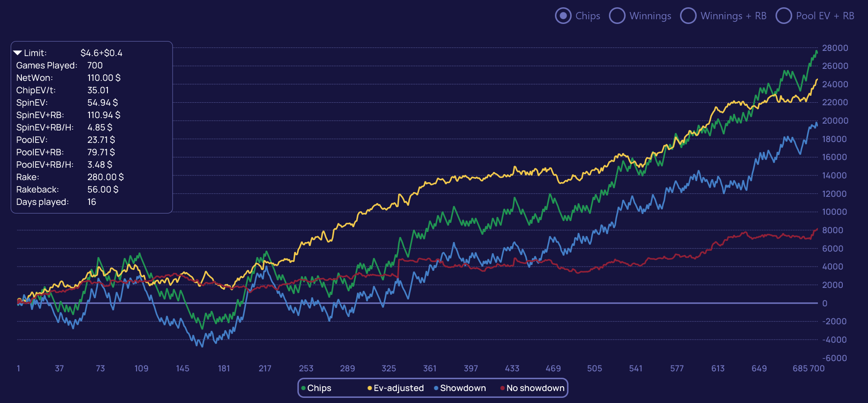The image size is (868, 403).
Task: Click the 28000 y-axis label
Action: (x=835, y=48)
